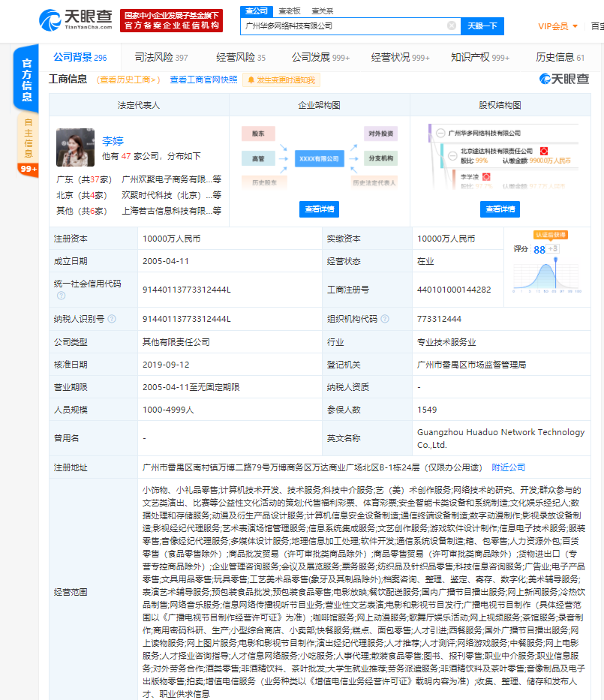Clear the search box with the X icon
The height and width of the screenshot is (700, 604).
452,26
